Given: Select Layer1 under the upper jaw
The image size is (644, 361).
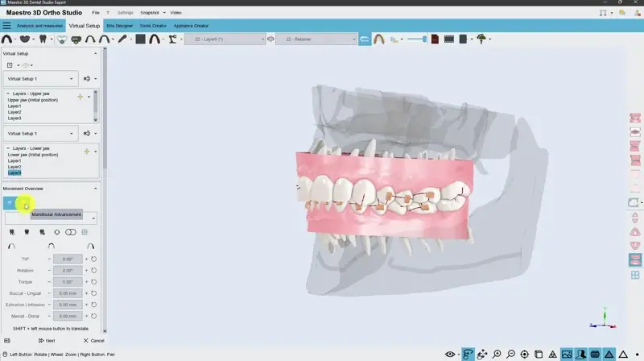Looking at the screenshot, I should (x=14, y=106).
